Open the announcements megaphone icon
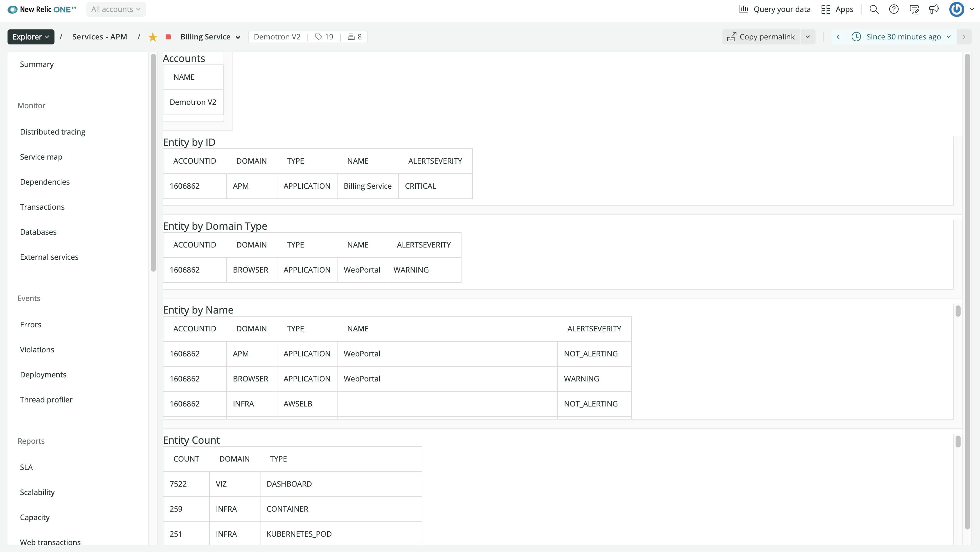The height and width of the screenshot is (552, 980). point(934,9)
